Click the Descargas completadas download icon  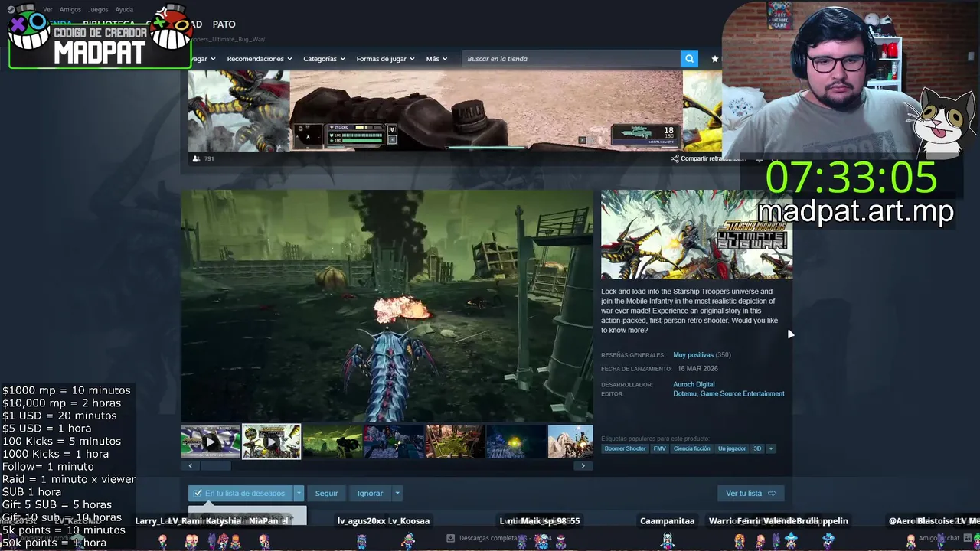click(450, 538)
